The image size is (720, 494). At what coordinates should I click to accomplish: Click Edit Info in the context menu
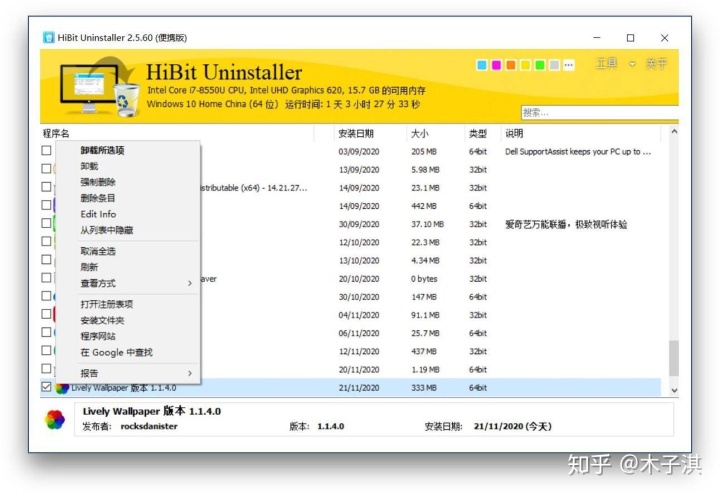point(128,214)
